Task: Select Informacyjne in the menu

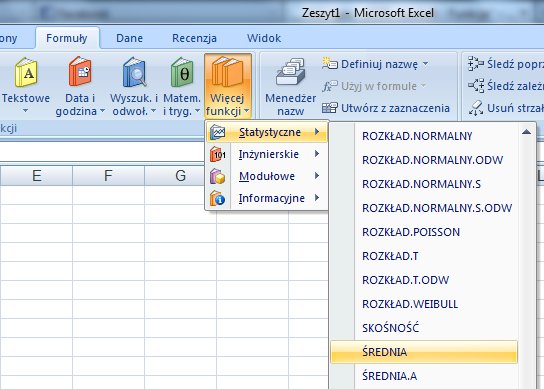Action: [x=266, y=198]
